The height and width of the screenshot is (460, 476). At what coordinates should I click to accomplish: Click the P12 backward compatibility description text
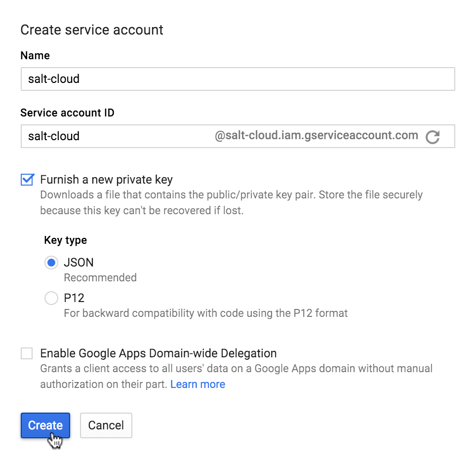(x=205, y=313)
